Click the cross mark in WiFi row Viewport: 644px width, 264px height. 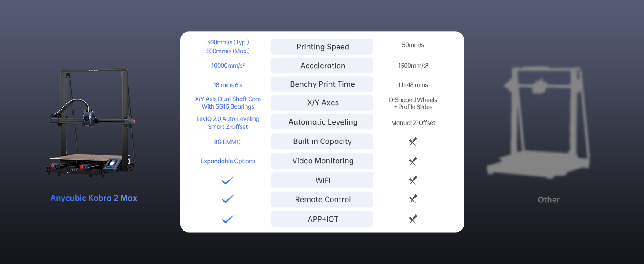pos(413,180)
